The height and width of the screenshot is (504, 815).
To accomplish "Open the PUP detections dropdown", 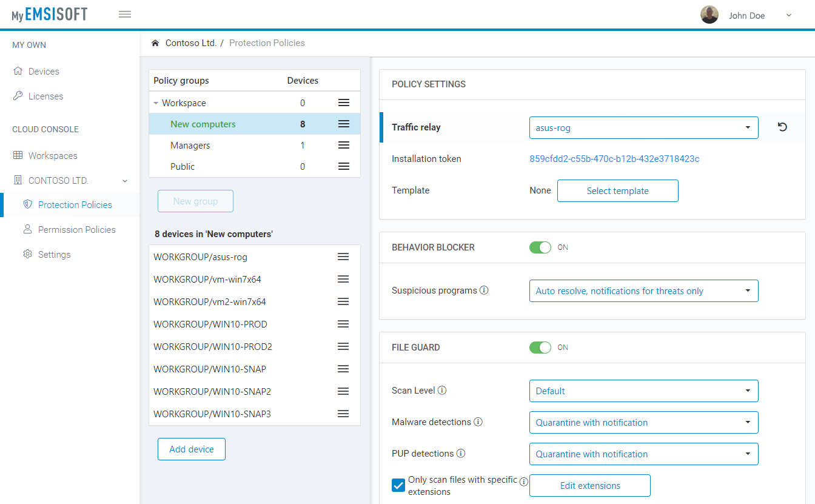I will tap(643, 454).
